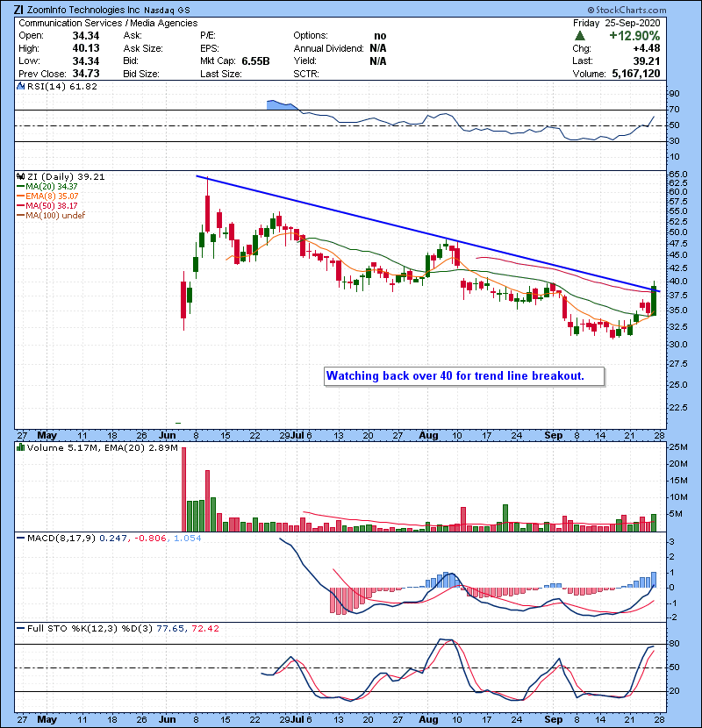Click the 'ZoomInfo Technologies Inc' company name
Screen dimensions: 702x728
click(x=83, y=10)
